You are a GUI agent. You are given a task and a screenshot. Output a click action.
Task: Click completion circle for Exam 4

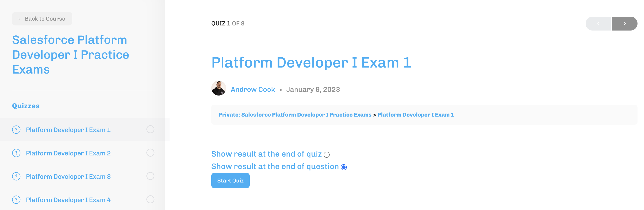point(150,199)
